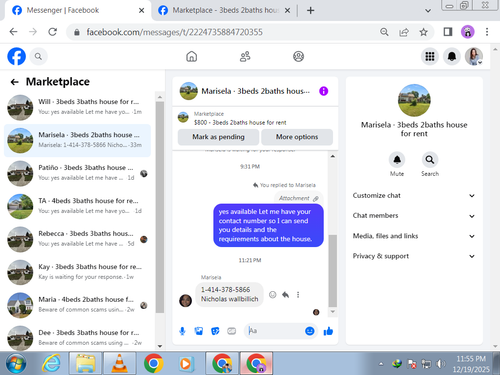Open Facebook search magnifier icon
The image size is (500, 375).
coord(38,57)
